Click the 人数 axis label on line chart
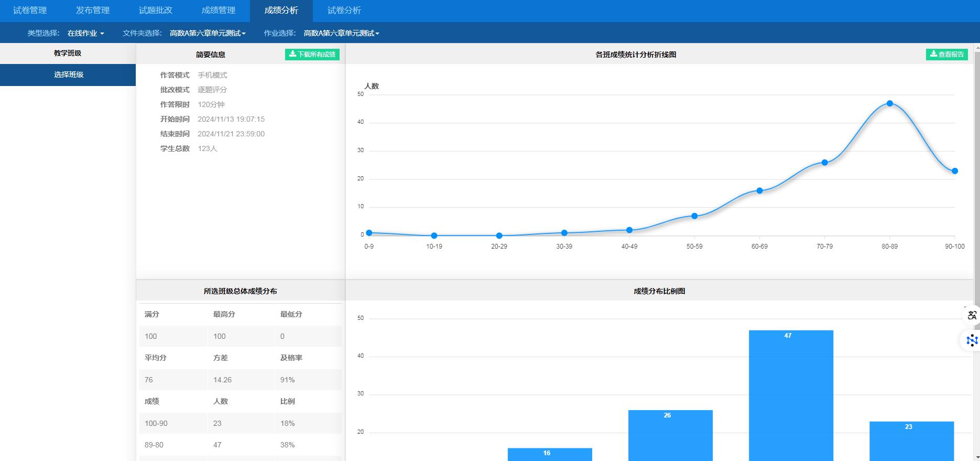Image resolution: width=980 pixels, height=461 pixels. click(x=372, y=86)
